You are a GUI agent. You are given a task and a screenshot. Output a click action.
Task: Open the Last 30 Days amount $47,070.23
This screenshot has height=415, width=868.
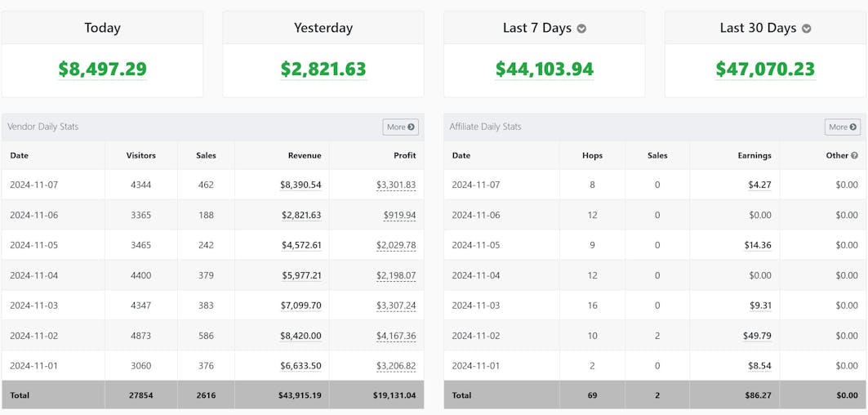point(765,69)
